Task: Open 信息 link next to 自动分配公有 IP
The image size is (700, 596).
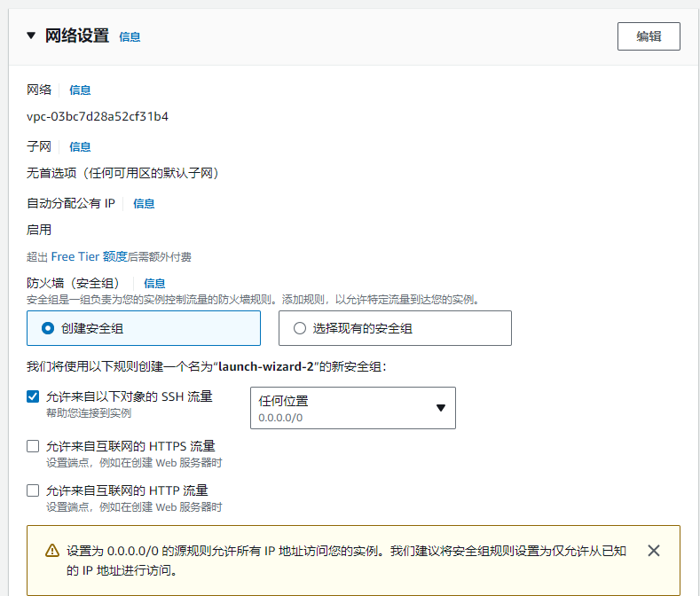Action: tap(144, 203)
